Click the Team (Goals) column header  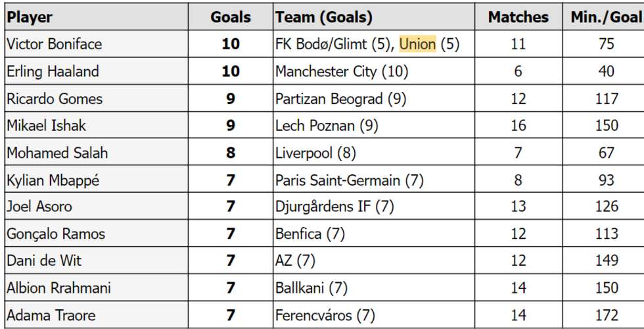pyautogui.click(x=323, y=17)
